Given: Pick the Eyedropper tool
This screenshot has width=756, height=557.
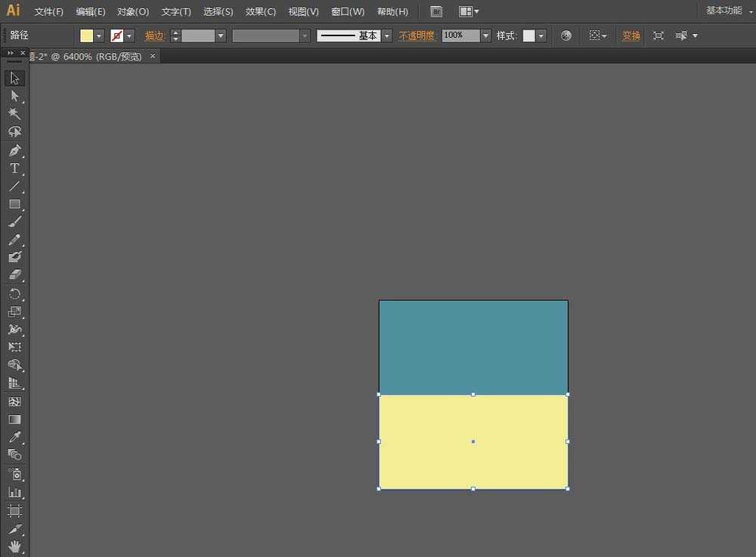Looking at the screenshot, I should [14, 437].
